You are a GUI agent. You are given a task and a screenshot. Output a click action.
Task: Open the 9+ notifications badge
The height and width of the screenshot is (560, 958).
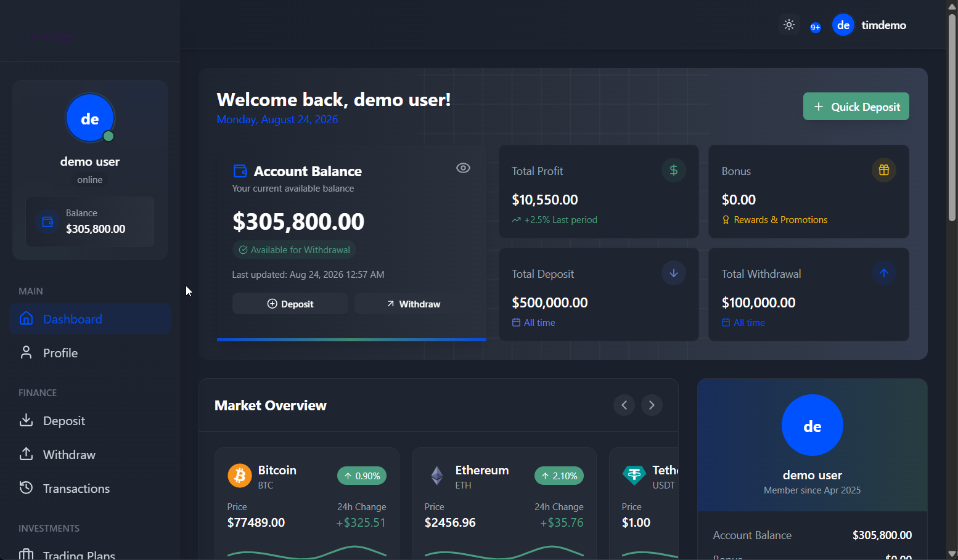click(816, 27)
